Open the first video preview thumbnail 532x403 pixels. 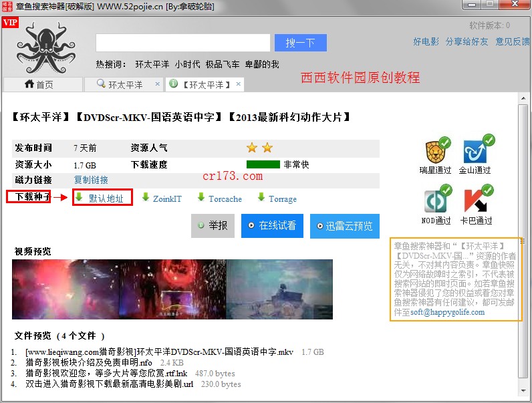pyautogui.click(x=65, y=289)
